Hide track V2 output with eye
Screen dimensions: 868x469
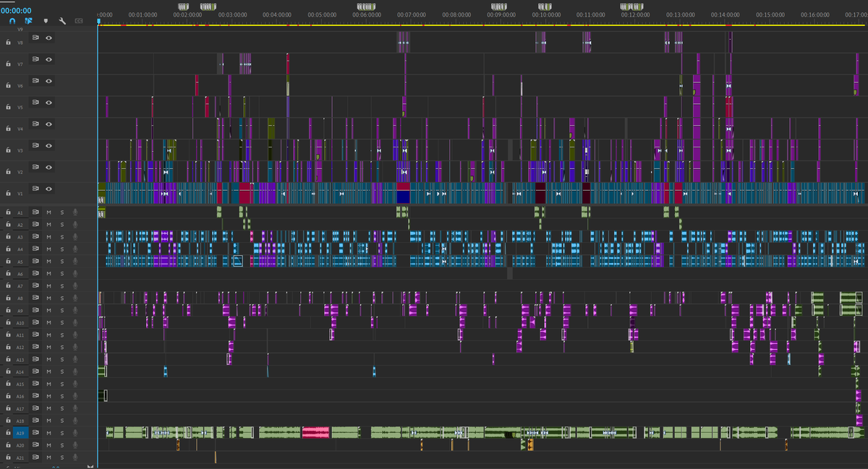pyautogui.click(x=48, y=167)
